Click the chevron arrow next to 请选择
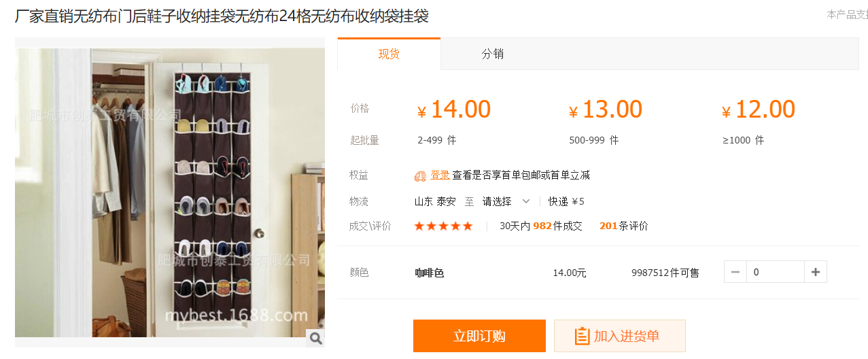The width and height of the screenshot is (868, 359). pos(526,201)
